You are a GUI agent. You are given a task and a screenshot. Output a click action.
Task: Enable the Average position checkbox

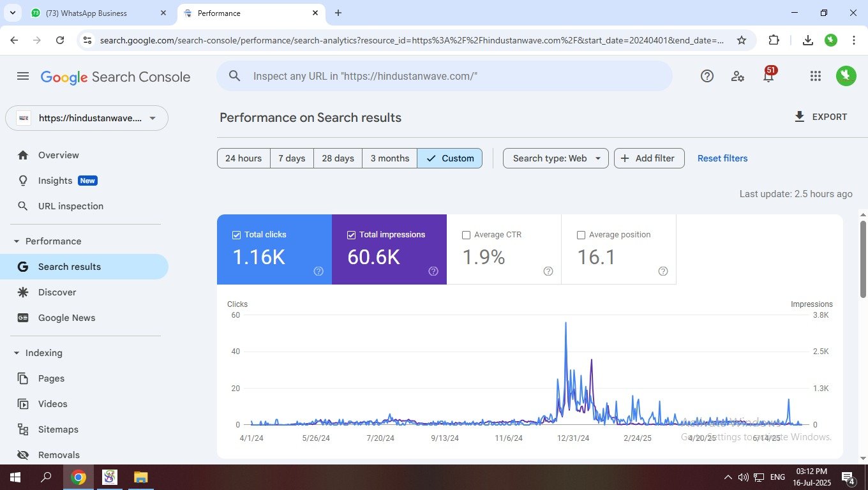(581, 235)
